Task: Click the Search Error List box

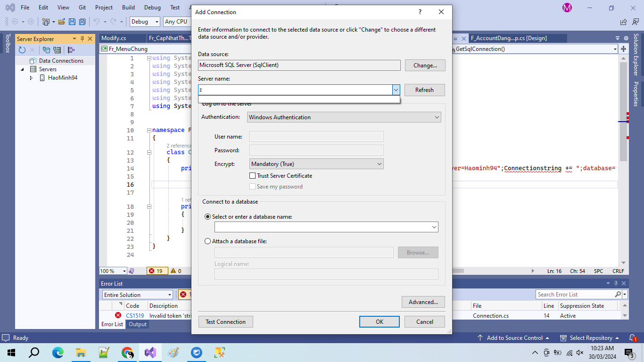Action: [x=575, y=295]
